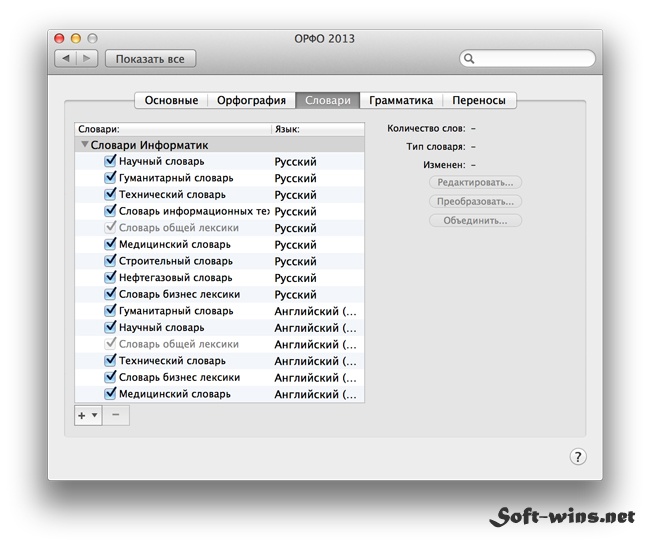Image resolution: width=650 pixels, height=546 pixels.
Task: Toggle Нефтегазовый словарь checkbox
Action: click(x=110, y=277)
